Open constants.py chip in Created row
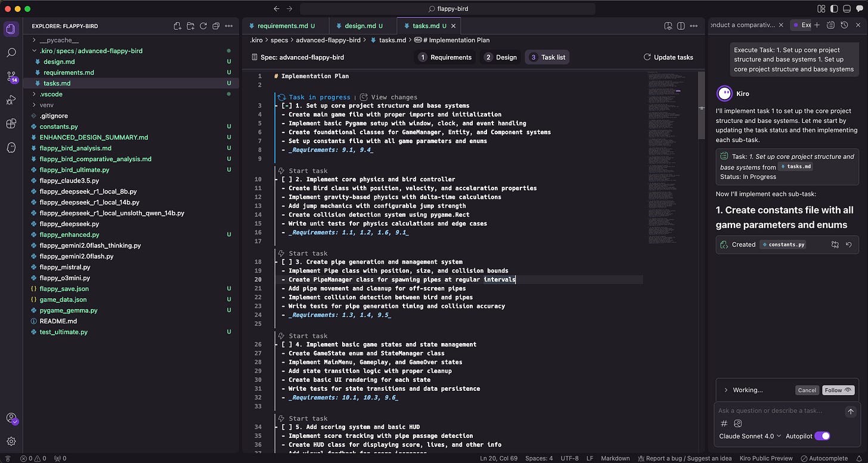The height and width of the screenshot is (463, 868). (783, 245)
